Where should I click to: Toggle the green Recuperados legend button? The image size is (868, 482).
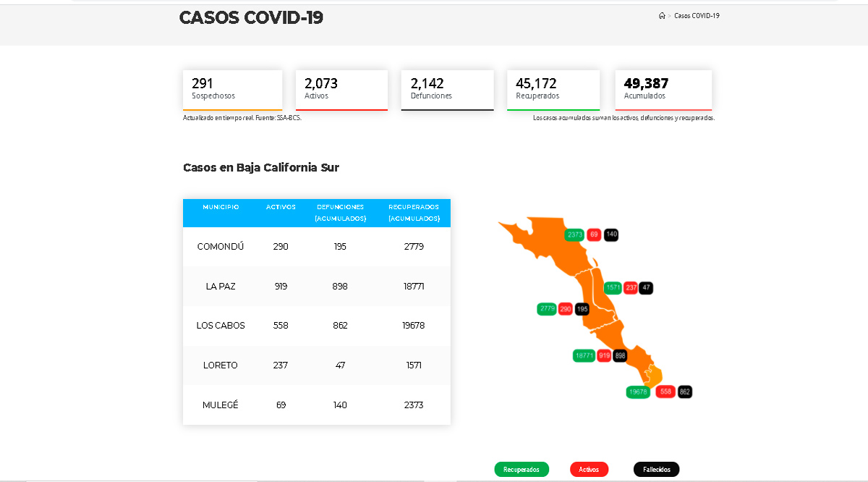(522, 470)
